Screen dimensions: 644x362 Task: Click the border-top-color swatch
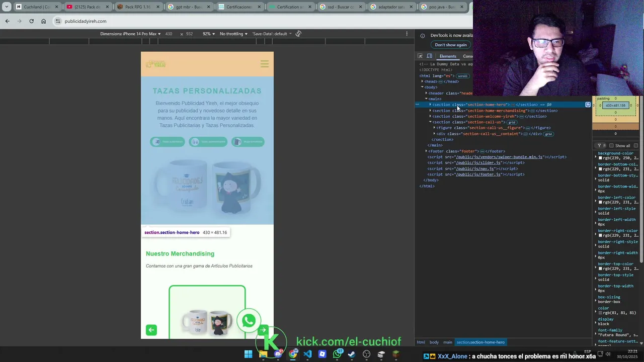click(600, 268)
